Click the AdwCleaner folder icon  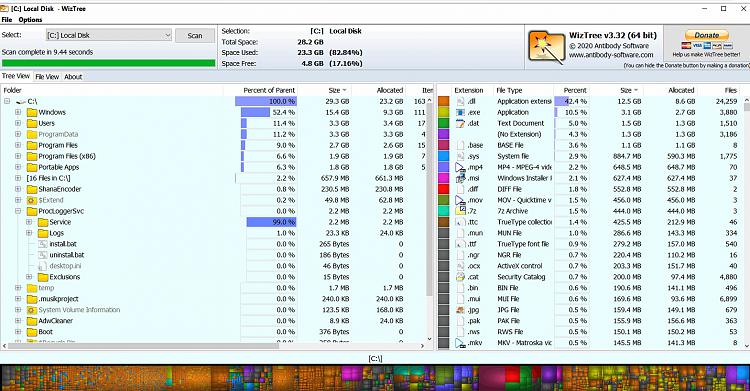[32, 321]
